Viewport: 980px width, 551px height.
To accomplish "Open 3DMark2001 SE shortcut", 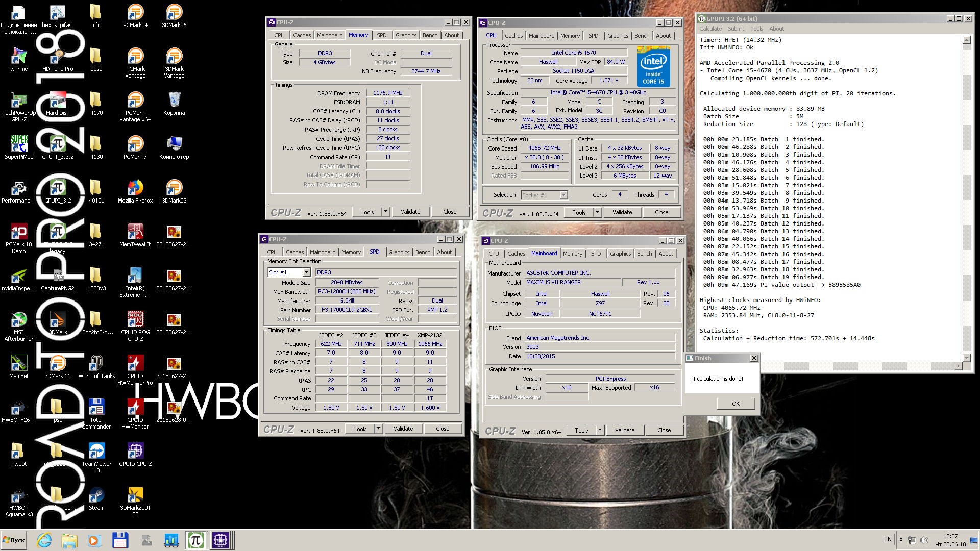I will coord(135,502).
